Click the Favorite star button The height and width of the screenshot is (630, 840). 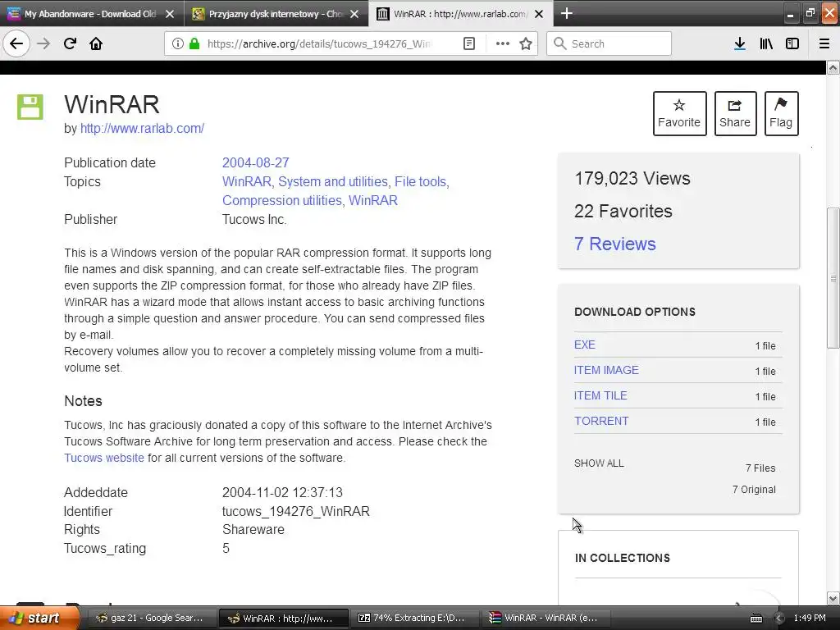coord(679,113)
